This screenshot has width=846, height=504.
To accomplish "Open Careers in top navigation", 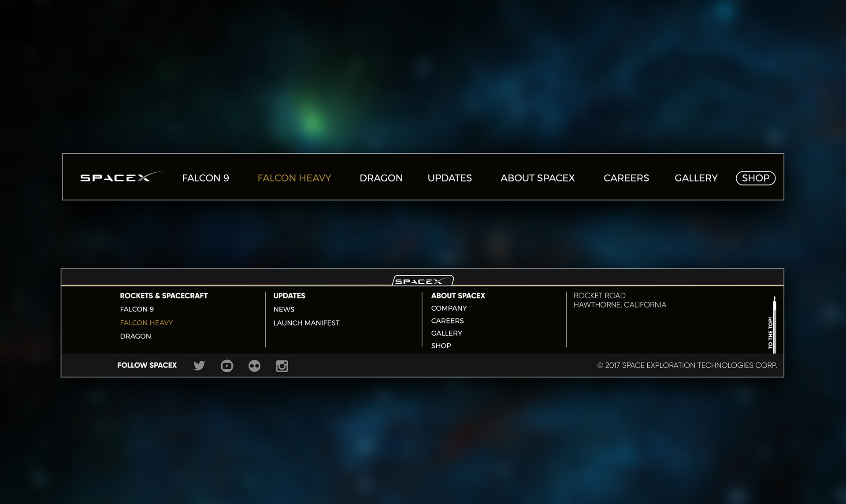I will 626,178.
